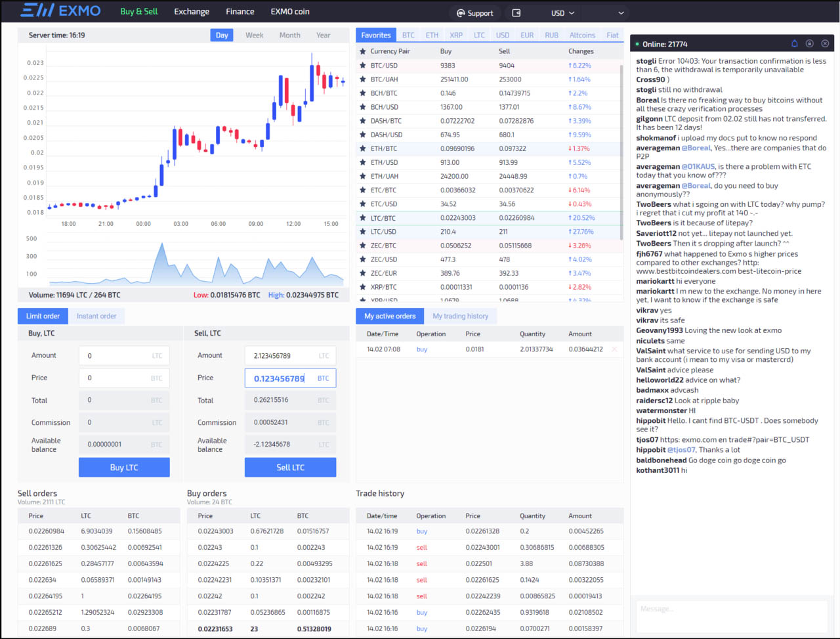Select the RUB pairs tab
840x639 pixels.
tap(551, 35)
